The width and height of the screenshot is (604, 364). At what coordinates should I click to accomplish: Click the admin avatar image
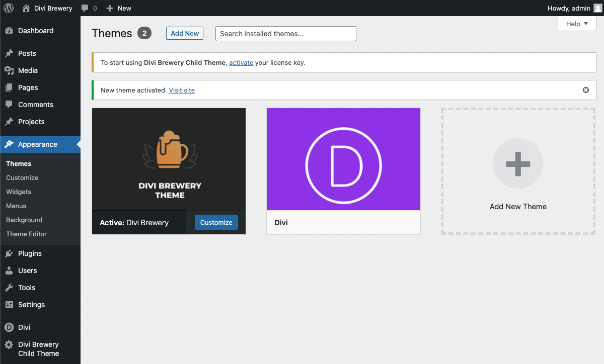coord(597,8)
